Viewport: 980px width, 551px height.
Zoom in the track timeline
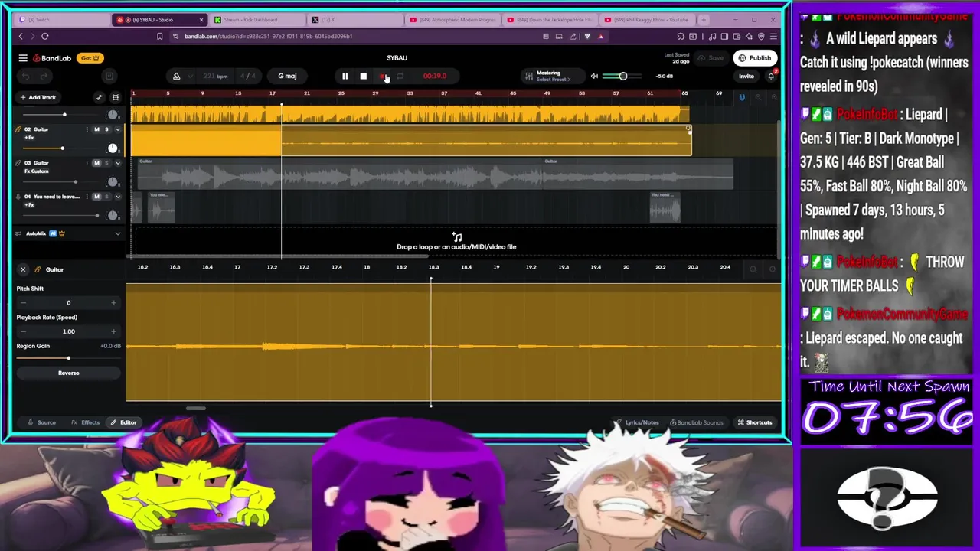(x=773, y=97)
